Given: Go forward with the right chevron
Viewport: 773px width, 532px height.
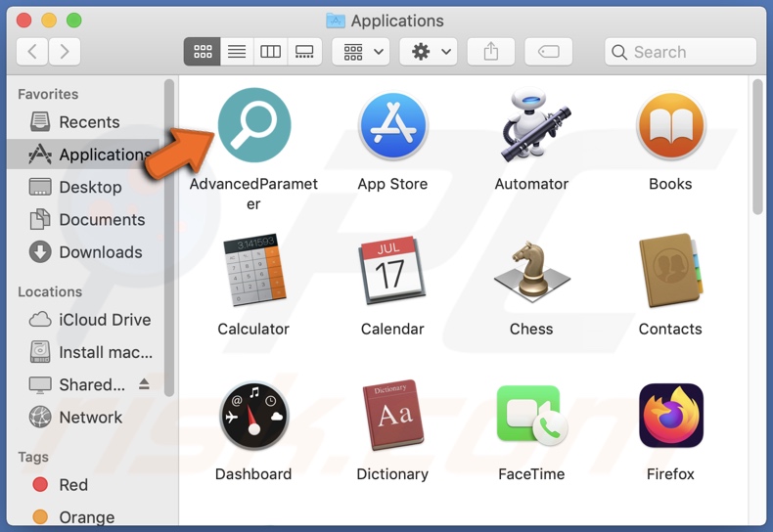Looking at the screenshot, I should click(64, 52).
